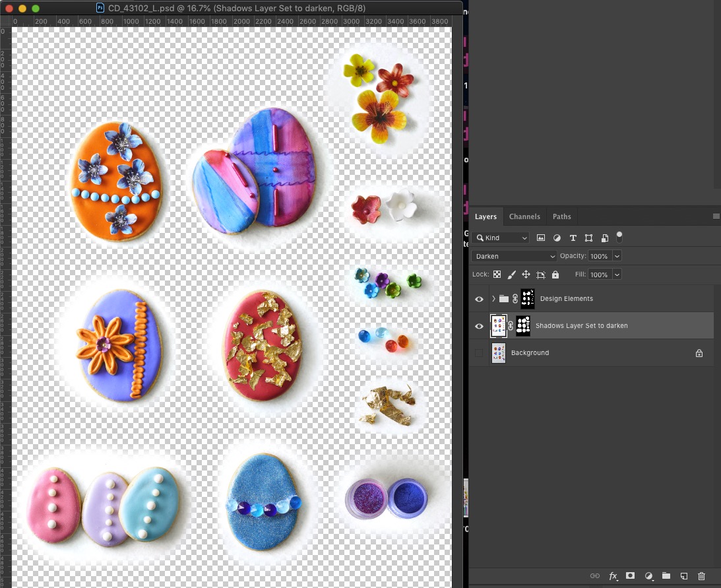This screenshot has height=588, width=721.
Task: Click the Background layer thumbnail
Action: (498, 352)
